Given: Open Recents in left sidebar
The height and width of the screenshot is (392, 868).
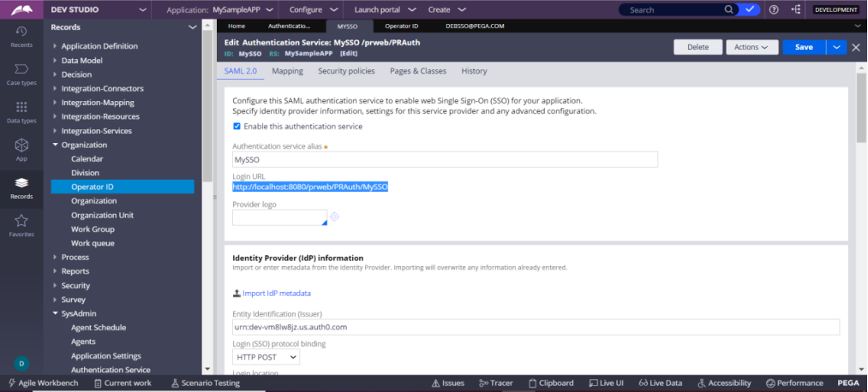Looking at the screenshot, I should tap(21, 37).
